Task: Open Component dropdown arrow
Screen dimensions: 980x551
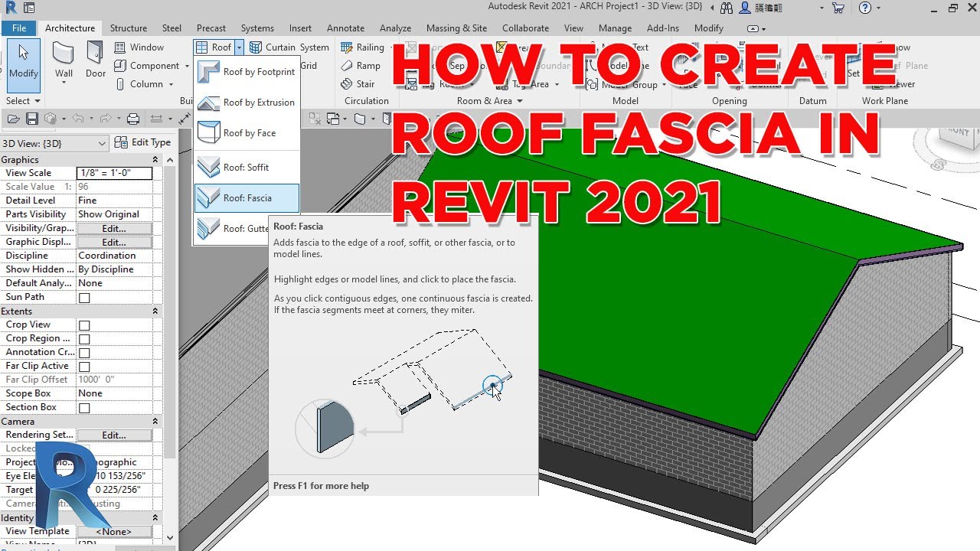Action: pos(185,66)
